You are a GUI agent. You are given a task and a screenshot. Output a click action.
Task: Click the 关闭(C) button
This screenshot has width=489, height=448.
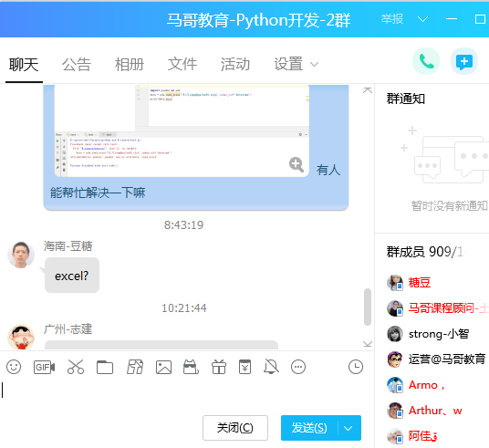(235, 428)
